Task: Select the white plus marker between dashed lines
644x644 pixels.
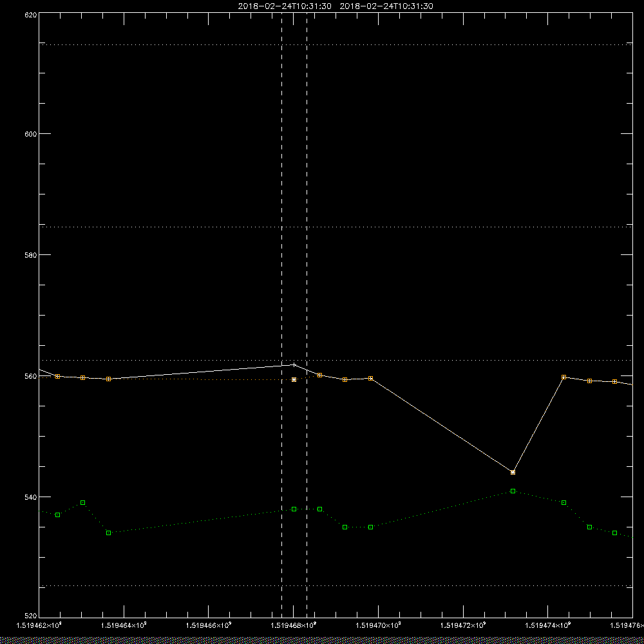Action: pos(294,365)
